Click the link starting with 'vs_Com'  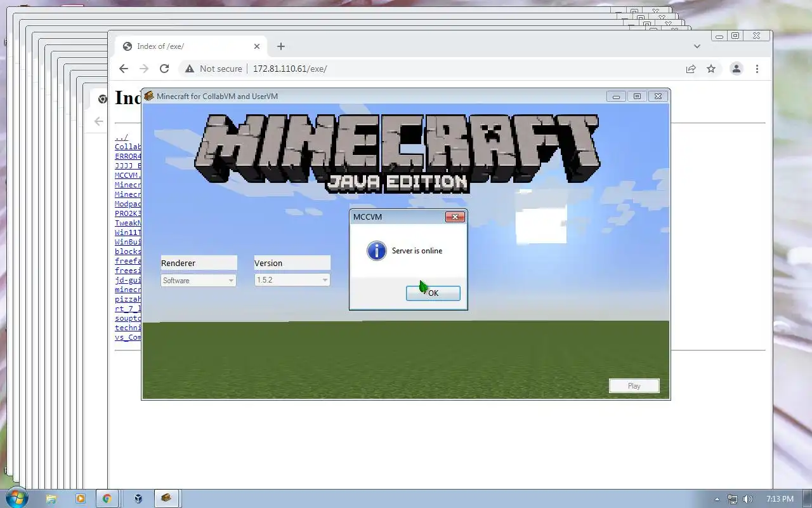pos(128,337)
